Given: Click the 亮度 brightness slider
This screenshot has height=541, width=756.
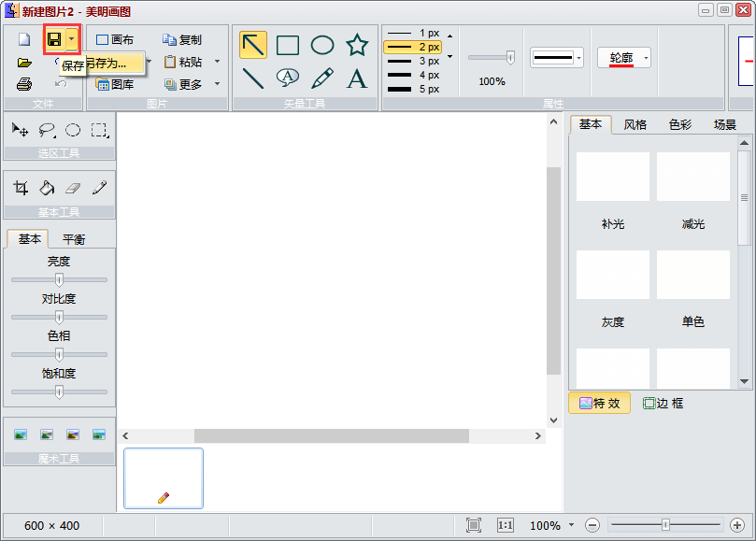Looking at the screenshot, I should (x=59, y=279).
